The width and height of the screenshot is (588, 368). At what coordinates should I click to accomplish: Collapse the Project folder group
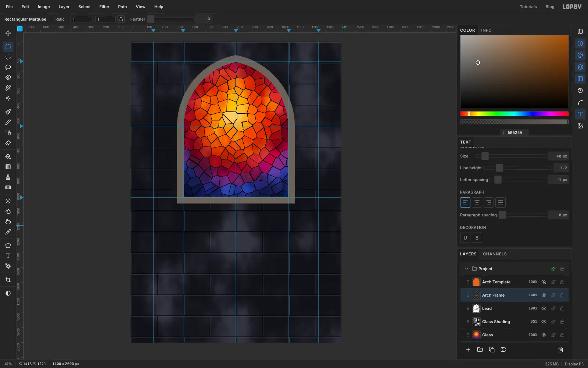(467, 269)
